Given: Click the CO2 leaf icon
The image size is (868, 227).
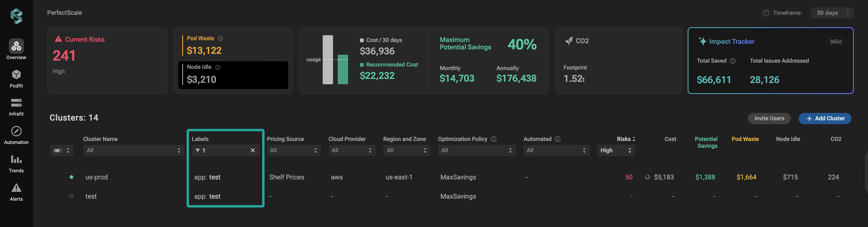Looking at the screenshot, I should 569,41.
